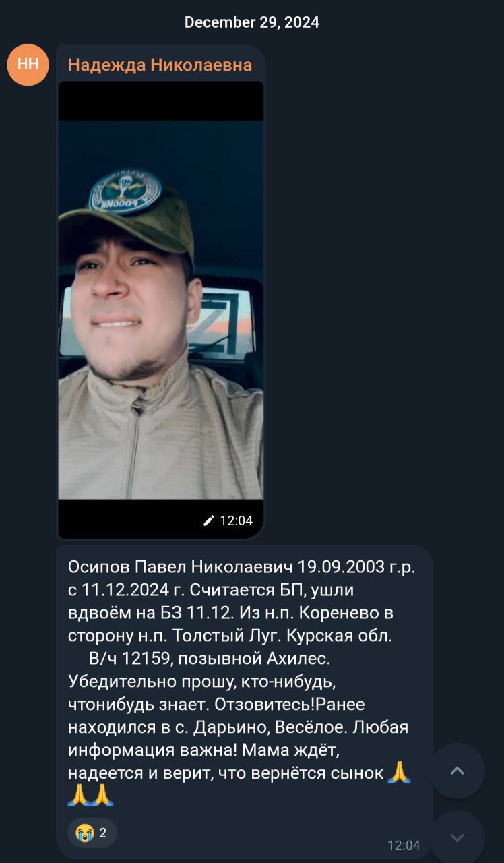Image resolution: width=504 pixels, height=863 pixels.
Task: Click the round scroll-up chevron button
Action: pos(458,771)
